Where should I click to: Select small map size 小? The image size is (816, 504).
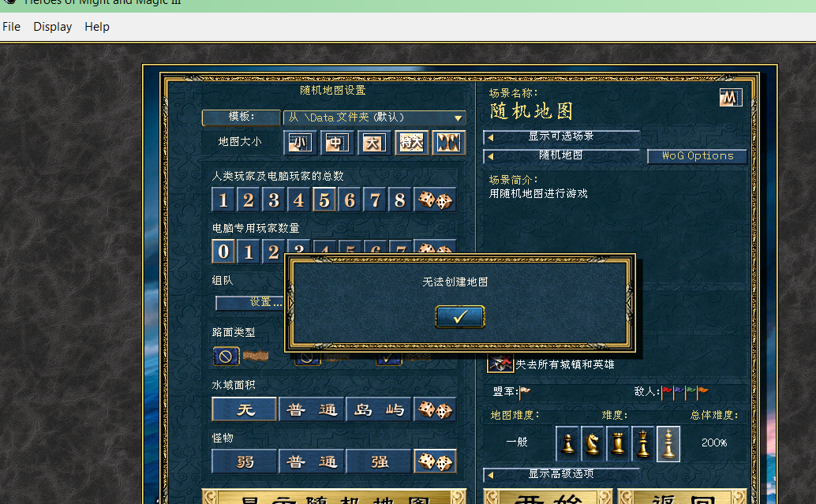(x=298, y=143)
